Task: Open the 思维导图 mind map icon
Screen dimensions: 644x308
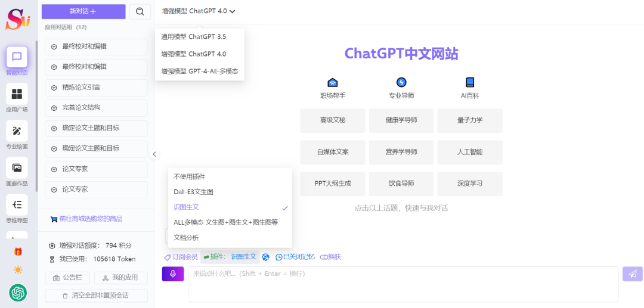Action: tap(17, 205)
